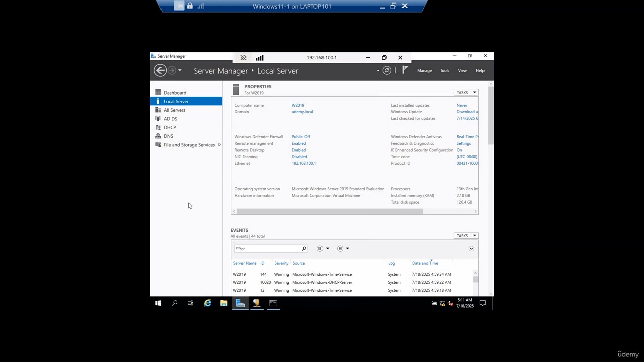The image size is (644, 362).
Task: Open File Explorer from the taskbar
Action: 224,303
